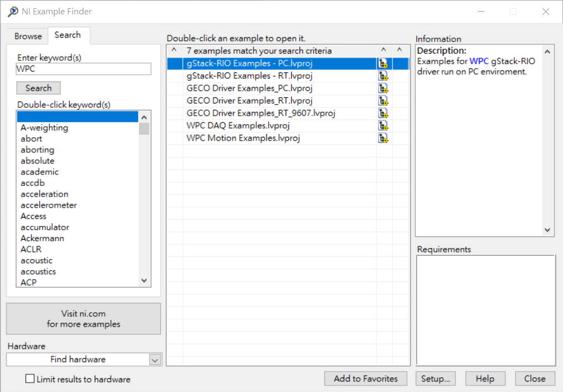Screen dimensions: 563x392
Task: Click the Add to Favorites button
Action: 365,379
